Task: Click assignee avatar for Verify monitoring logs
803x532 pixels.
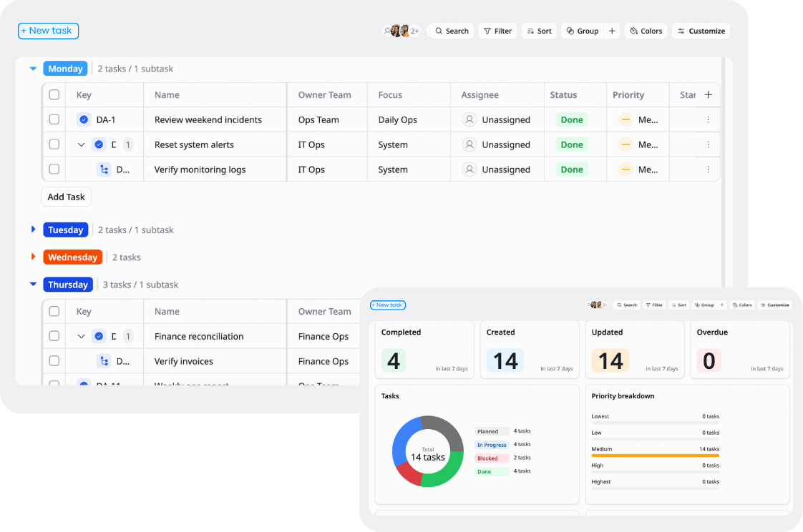Action: (469, 169)
